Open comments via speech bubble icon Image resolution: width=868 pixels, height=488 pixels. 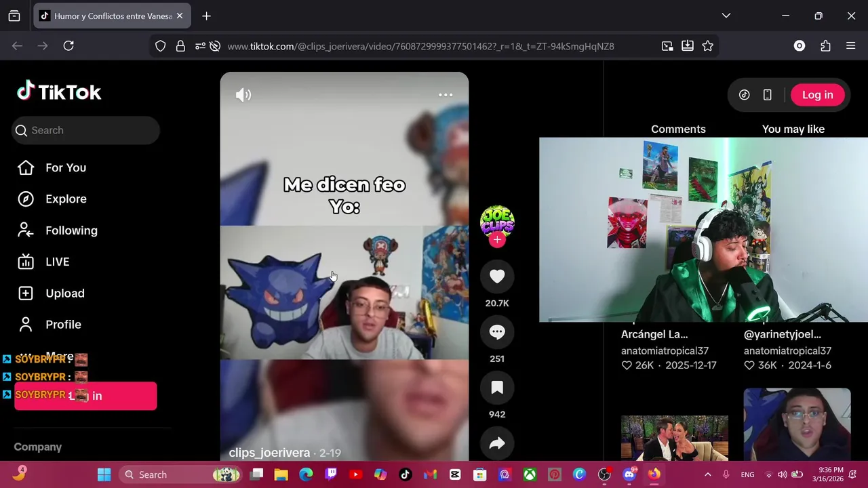tap(497, 332)
